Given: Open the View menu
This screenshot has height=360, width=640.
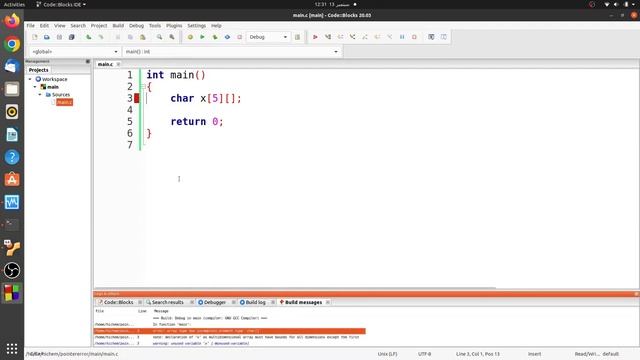Looking at the screenshot, I should (60, 26).
